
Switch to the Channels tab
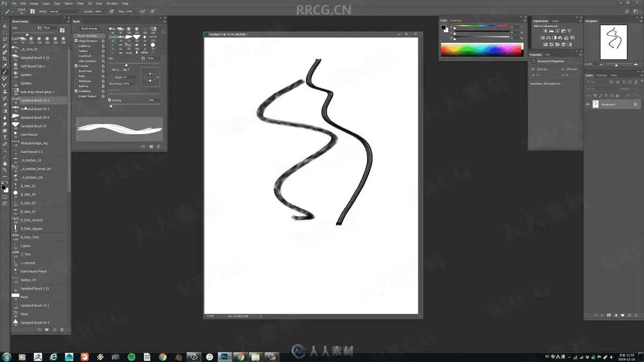click(x=602, y=75)
